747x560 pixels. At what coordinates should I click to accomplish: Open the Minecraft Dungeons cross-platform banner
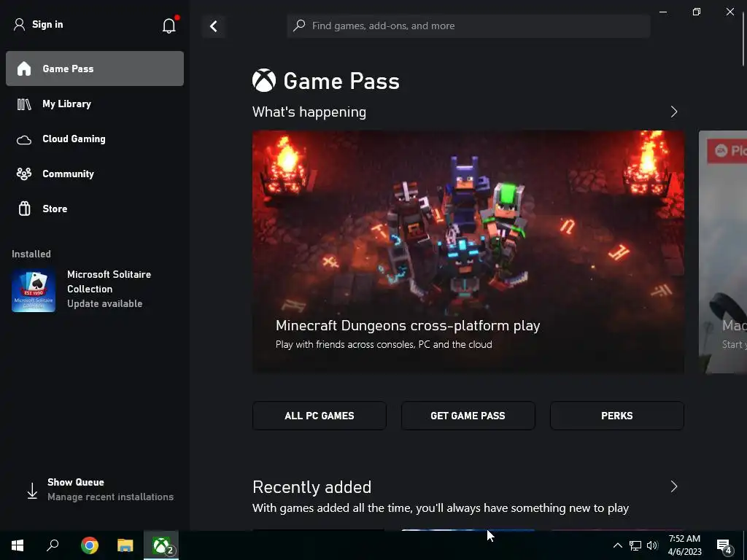pos(468,252)
